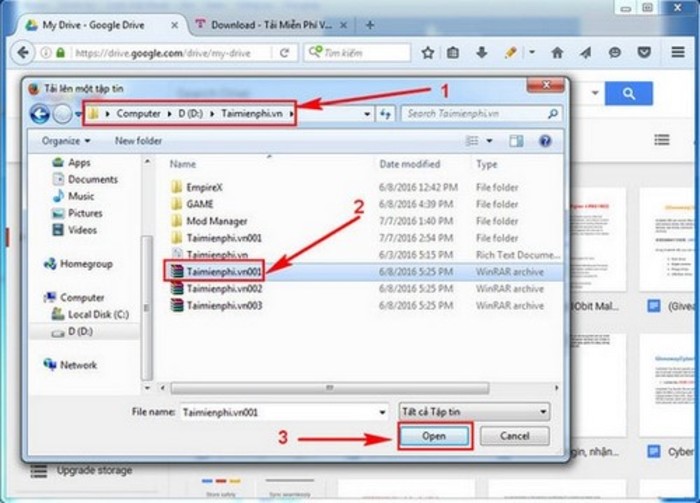The image size is (700, 503).
Task: Click the paper plane send icon
Action: coord(585,53)
